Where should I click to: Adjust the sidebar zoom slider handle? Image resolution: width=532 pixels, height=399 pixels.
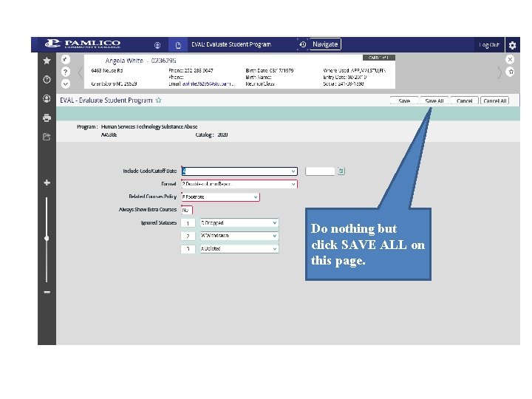pyautogui.click(x=47, y=238)
